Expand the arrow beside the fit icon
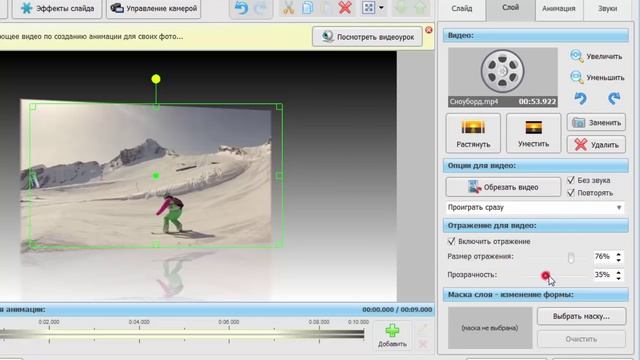 pyautogui.click(x=381, y=8)
